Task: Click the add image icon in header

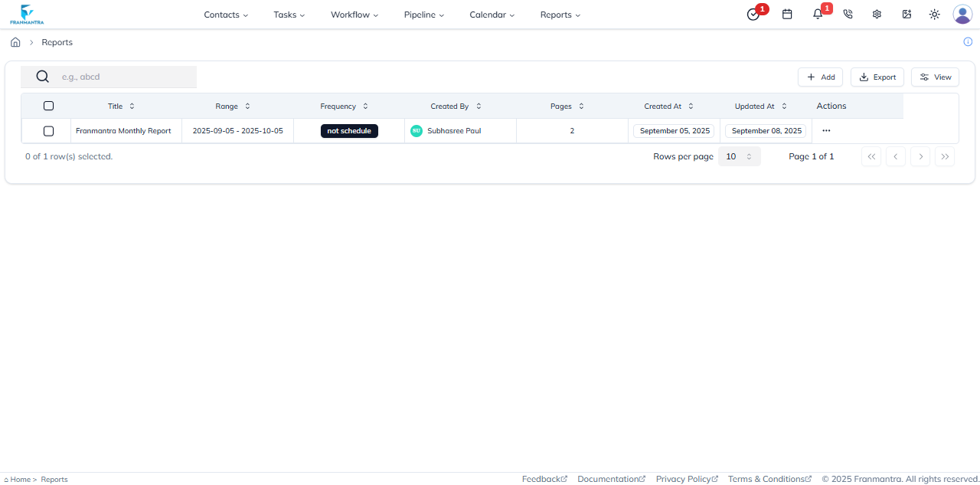Action: pyautogui.click(x=906, y=14)
